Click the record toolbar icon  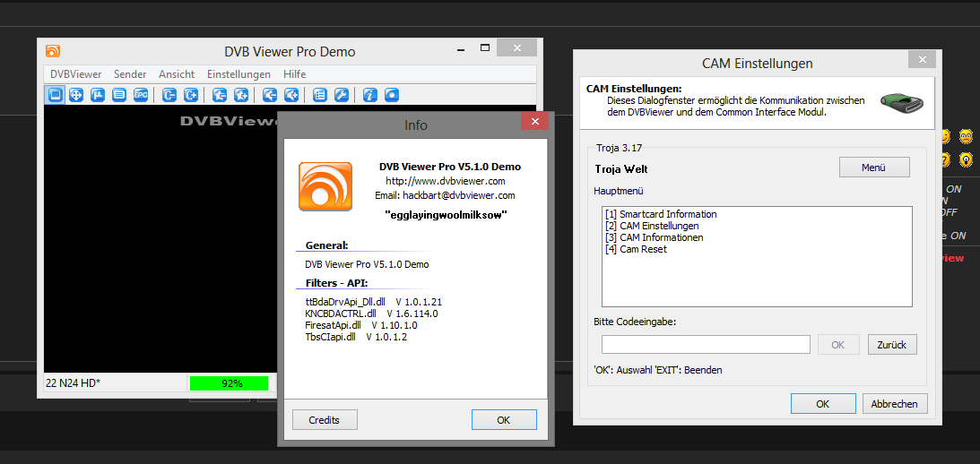(391, 95)
